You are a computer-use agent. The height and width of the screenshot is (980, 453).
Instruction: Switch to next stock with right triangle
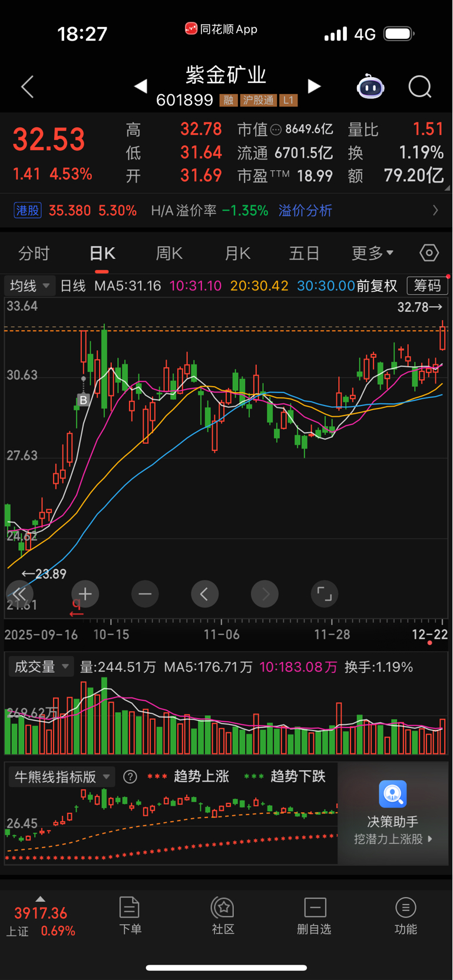(315, 87)
